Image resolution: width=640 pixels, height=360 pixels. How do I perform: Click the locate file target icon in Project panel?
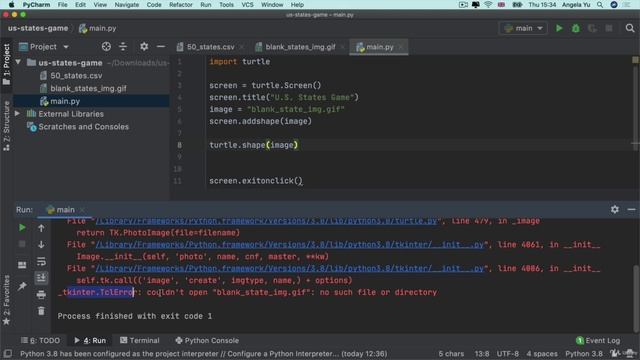106,47
